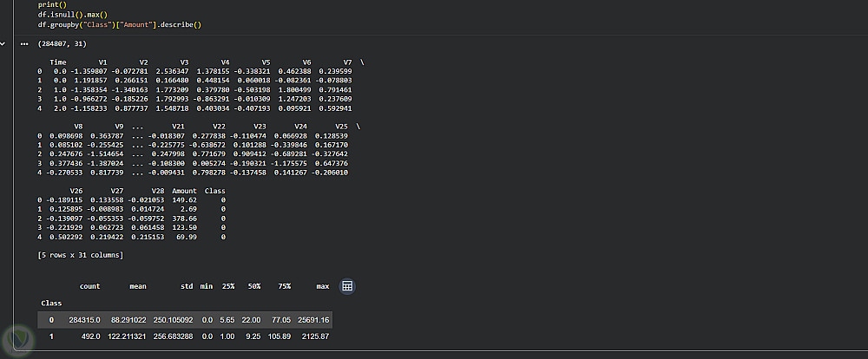Image resolution: width=868 pixels, height=359 pixels.
Task: Click the 'V21' header in printed output
Action: pos(177,126)
